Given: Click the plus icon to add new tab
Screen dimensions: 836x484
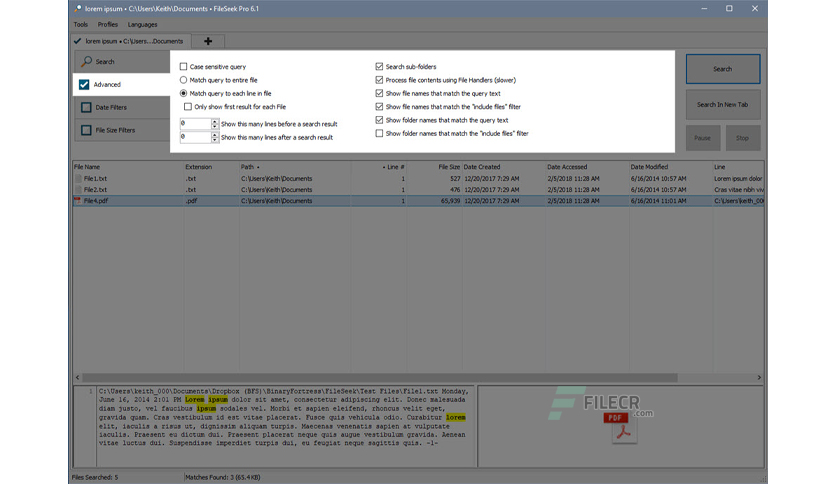Looking at the screenshot, I should [208, 41].
